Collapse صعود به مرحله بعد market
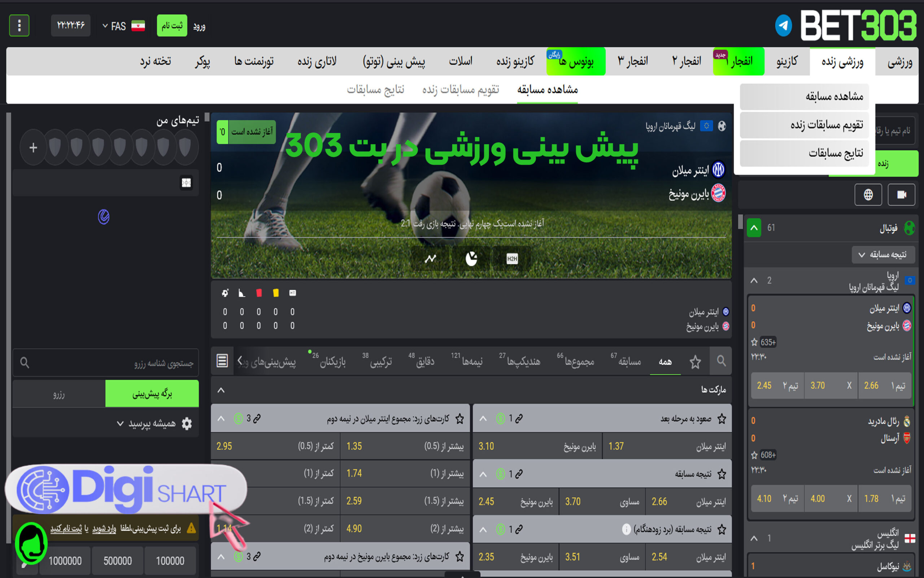Screen dimensions: 924x578 click(x=483, y=419)
